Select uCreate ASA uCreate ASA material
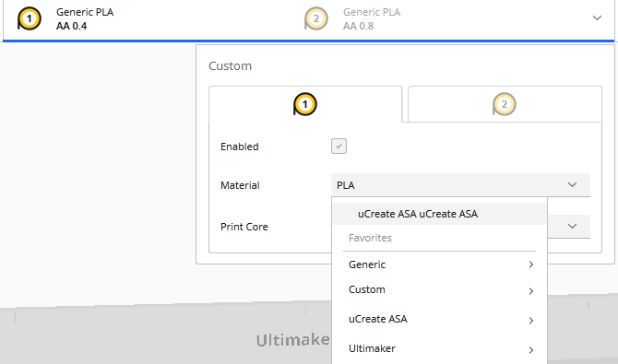Screen dimensions: 618x364 click(439, 214)
